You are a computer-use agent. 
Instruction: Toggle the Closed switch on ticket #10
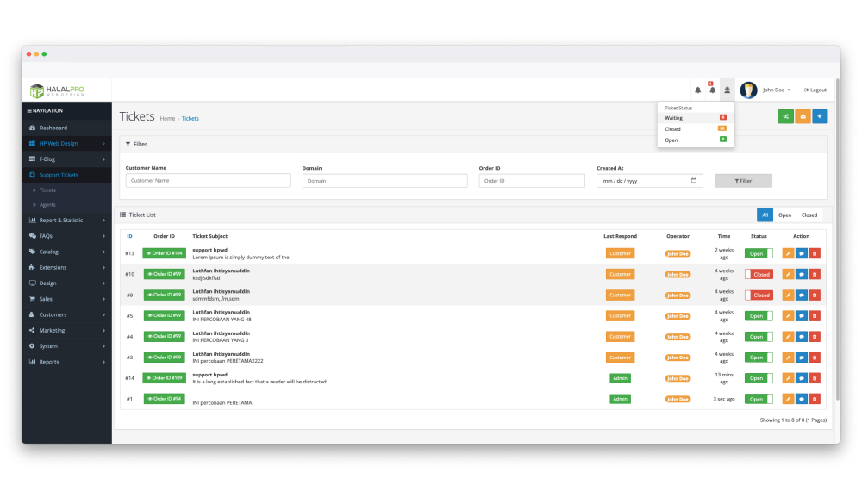pyautogui.click(x=759, y=274)
